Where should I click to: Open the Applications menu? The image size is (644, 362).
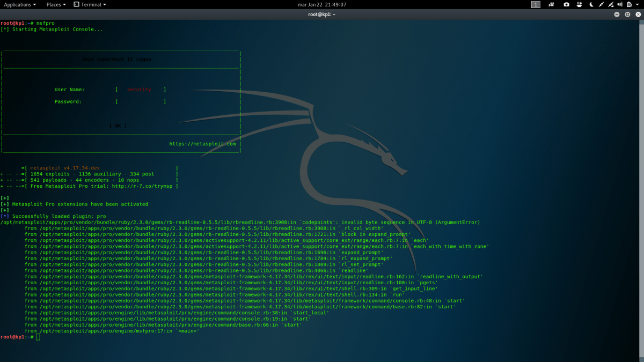[x=20, y=4]
